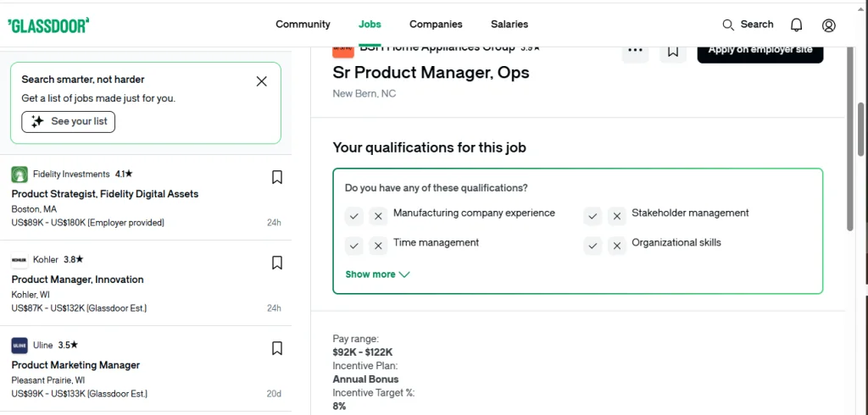Reject Manufacturing company experience with X

pyautogui.click(x=379, y=216)
